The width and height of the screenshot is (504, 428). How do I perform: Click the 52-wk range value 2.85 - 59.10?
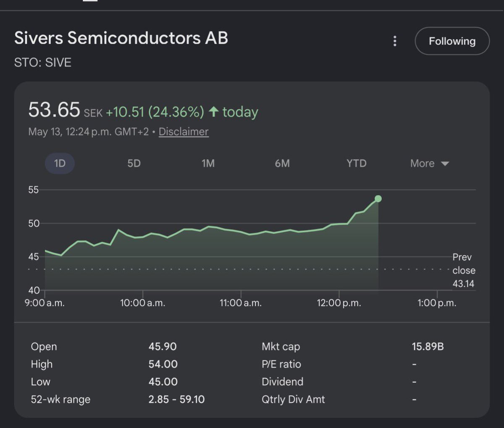(x=176, y=399)
